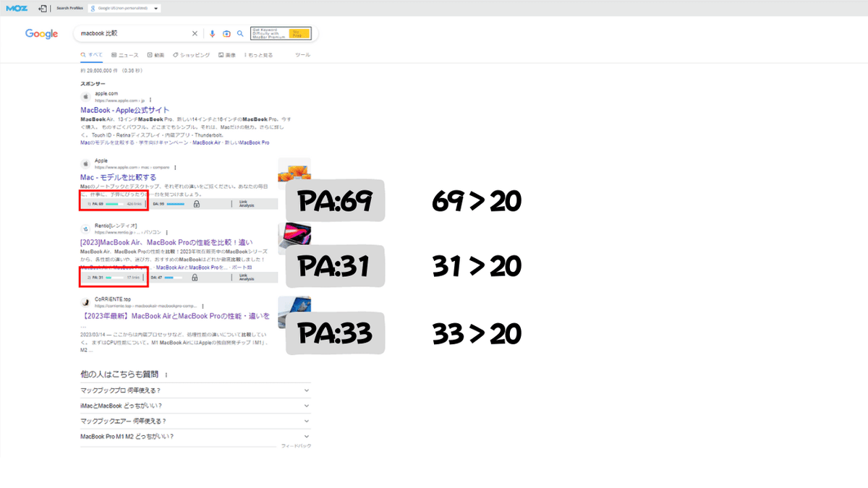Click the CoRRiENTE result thumbnail
This screenshot has width=868, height=488.
pos(294,312)
